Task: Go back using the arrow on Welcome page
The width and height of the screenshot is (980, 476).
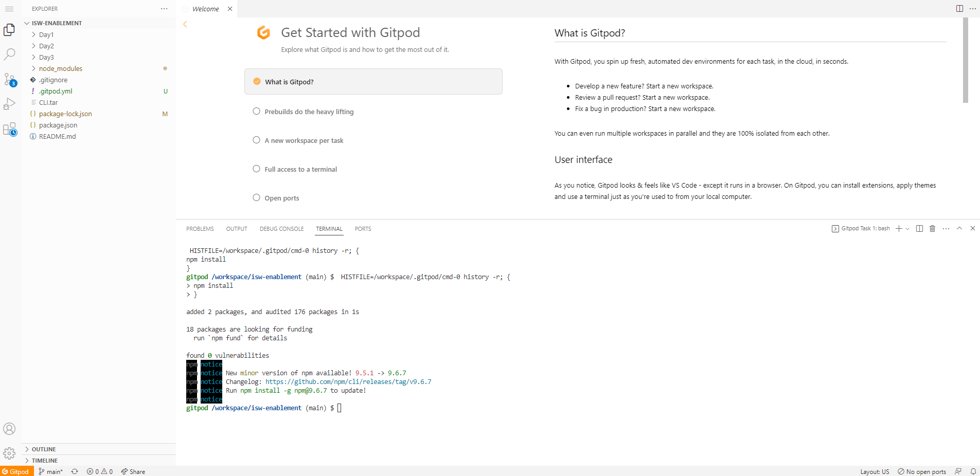Action: (x=185, y=24)
